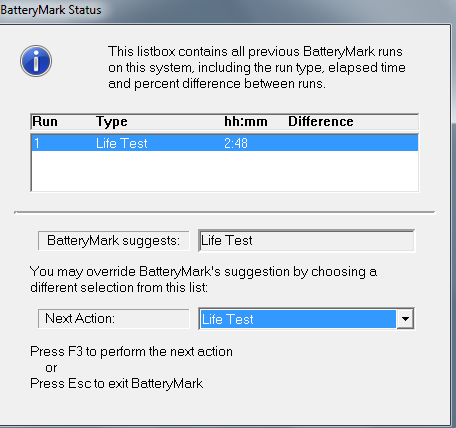The image size is (456, 428).
Task: Click the Difference column header
Action: coord(321,122)
